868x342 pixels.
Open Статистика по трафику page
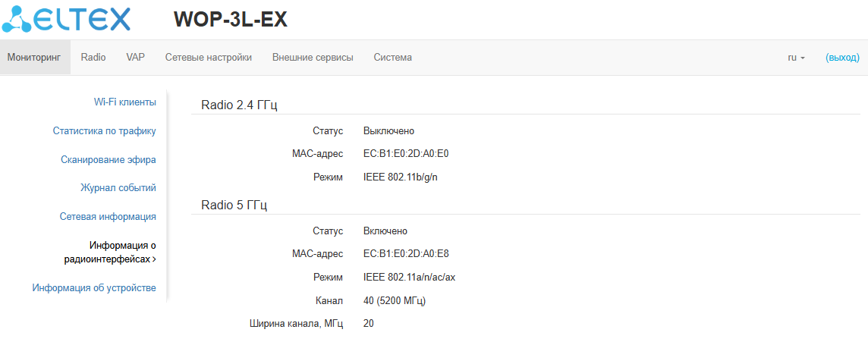[x=105, y=130]
